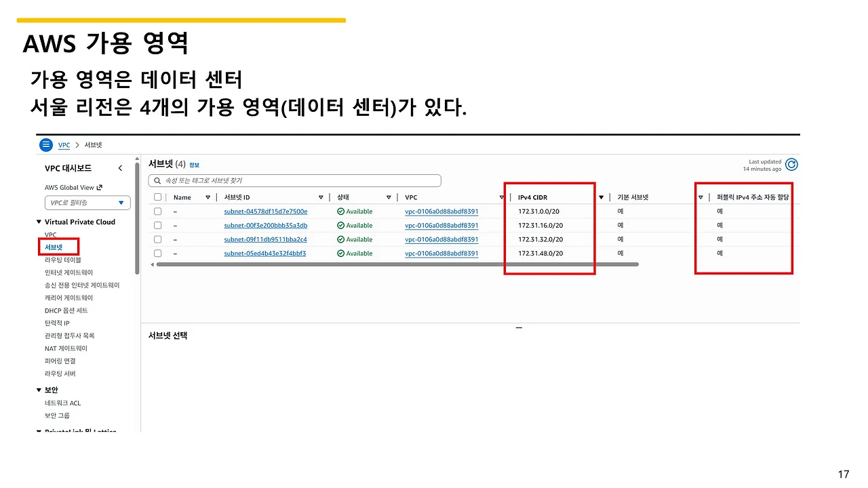
Task: Click the 정보 link next to the 서브넷 heading
Action: click(x=193, y=165)
